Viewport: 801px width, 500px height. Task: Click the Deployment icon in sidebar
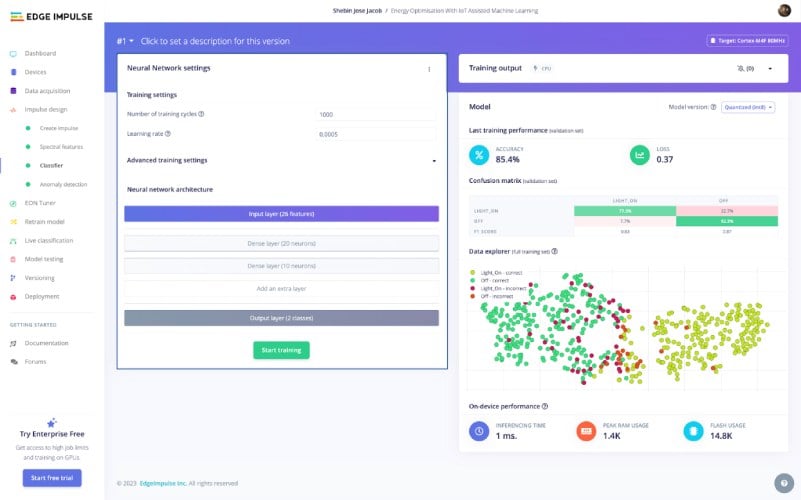point(14,296)
